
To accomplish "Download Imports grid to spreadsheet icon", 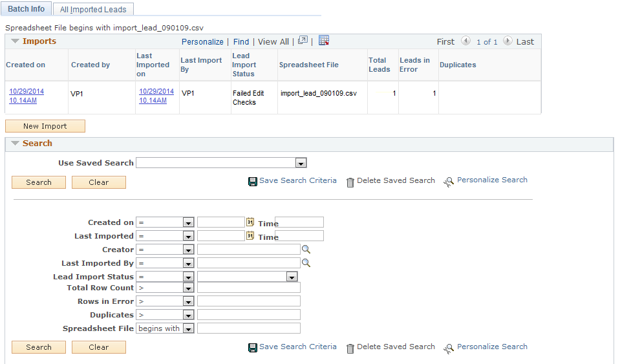I will (324, 40).
